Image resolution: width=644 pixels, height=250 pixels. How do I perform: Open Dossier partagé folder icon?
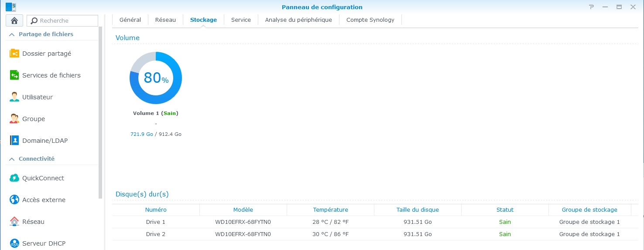[14, 54]
